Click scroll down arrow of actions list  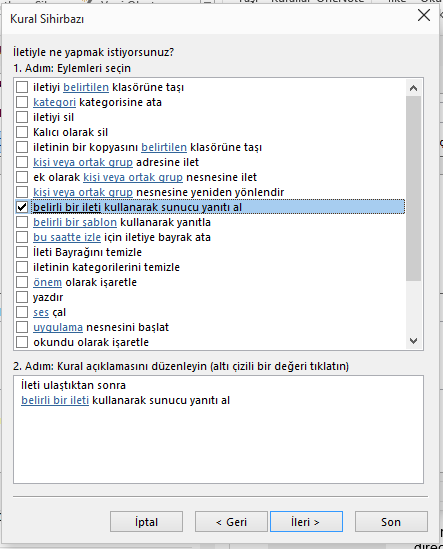414,341
